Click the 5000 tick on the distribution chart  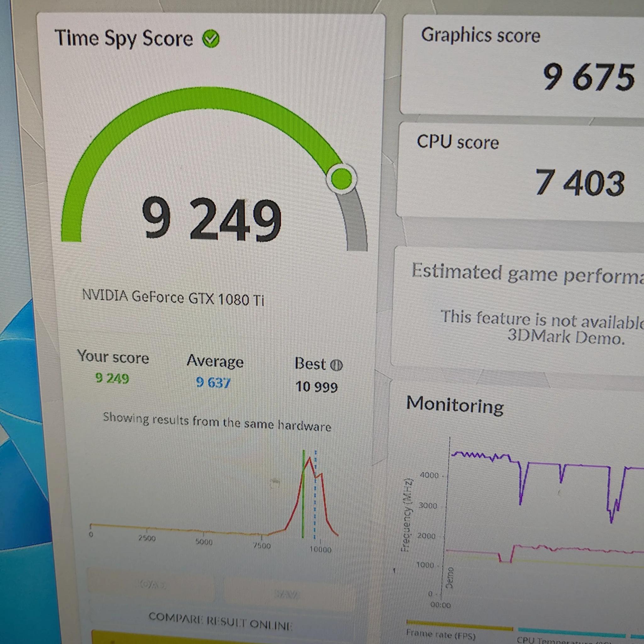pos(204,542)
